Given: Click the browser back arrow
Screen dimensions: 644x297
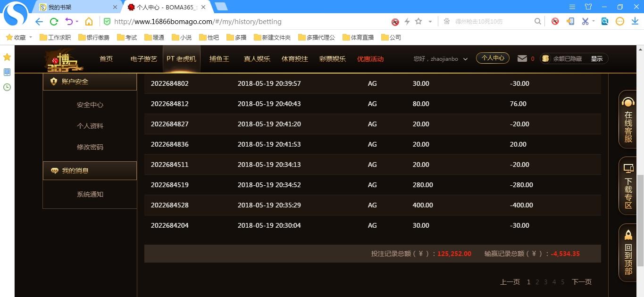Looking at the screenshot, I should 39,21.
